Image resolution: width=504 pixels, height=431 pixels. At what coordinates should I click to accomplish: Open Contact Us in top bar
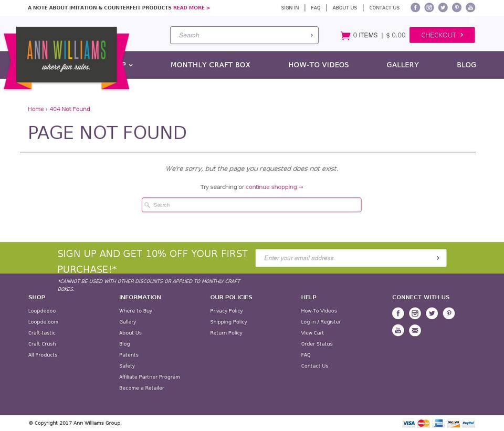coord(384,8)
